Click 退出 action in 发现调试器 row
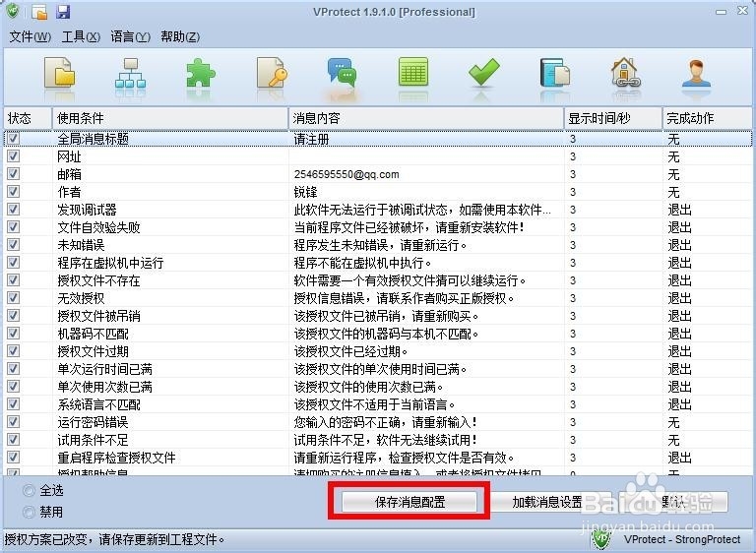Screen dimensions: 756x553 pos(680,210)
